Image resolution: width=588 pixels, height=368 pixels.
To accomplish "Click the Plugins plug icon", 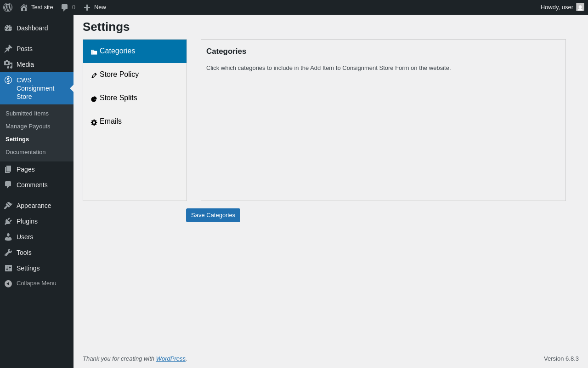I will click(x=8, y=221).
